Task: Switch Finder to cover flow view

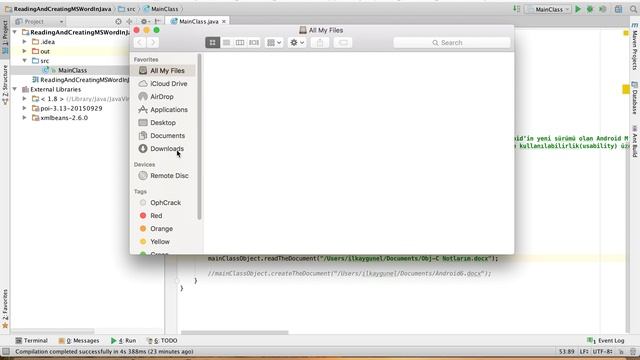Action: [254, 42]
